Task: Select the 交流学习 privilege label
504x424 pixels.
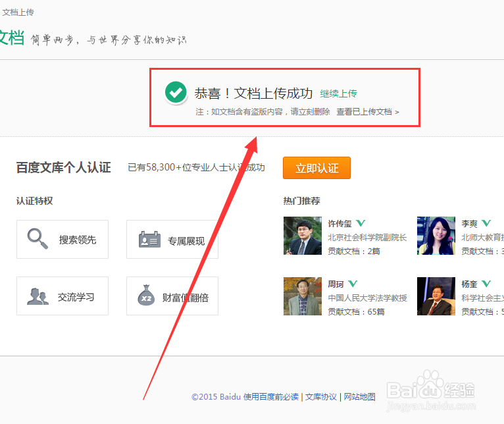Action: (76, 297)
